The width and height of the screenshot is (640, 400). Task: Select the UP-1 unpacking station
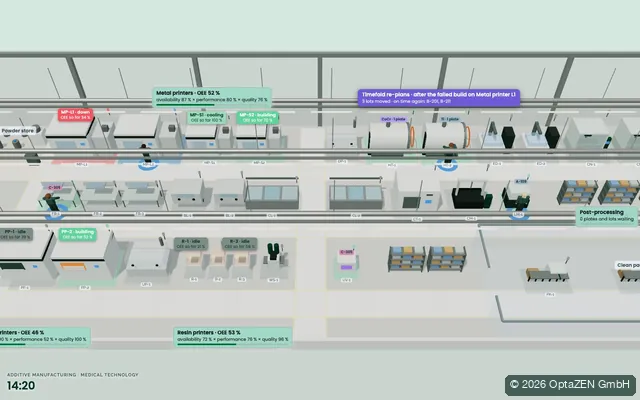[148, 259]
